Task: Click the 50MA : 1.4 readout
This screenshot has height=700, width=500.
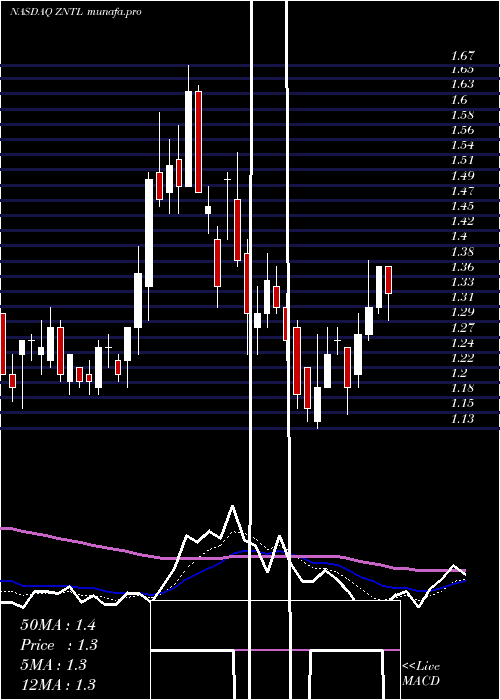Action: pyautogui.click(x=58, y=625)
